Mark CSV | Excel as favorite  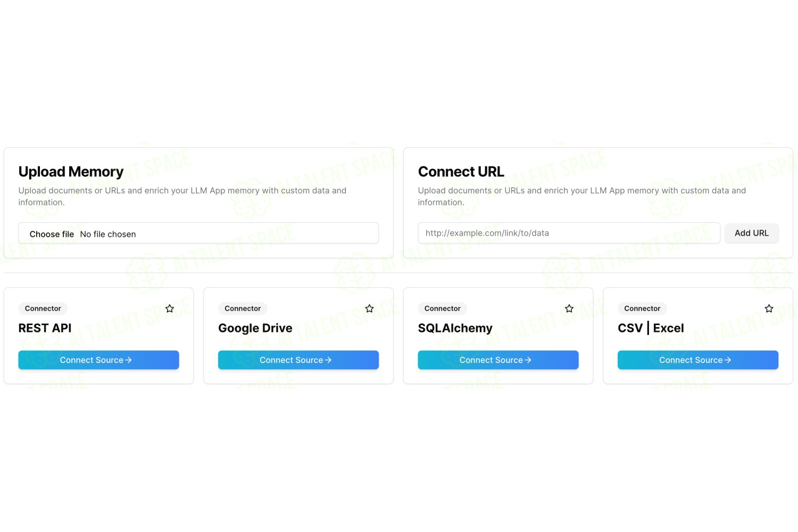(769, 309)
